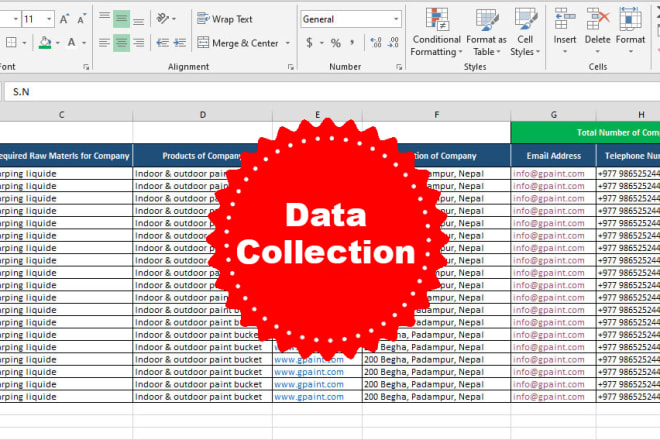Click the Decrease Font Size icon

click(82, 19)
